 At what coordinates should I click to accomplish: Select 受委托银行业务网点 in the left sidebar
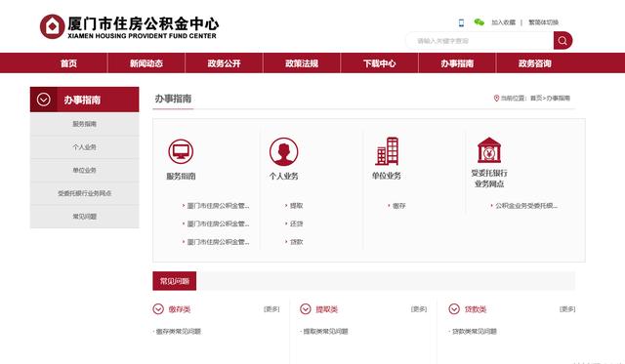85,193
